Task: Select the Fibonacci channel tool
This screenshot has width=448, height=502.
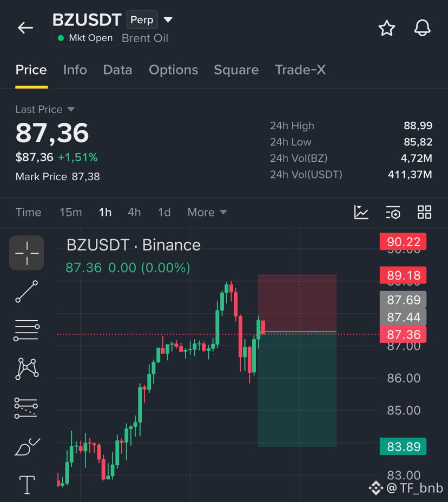Action: 26,407
